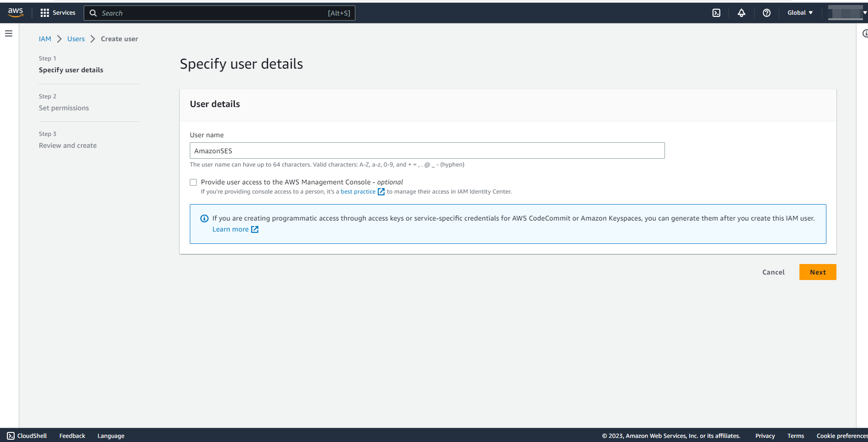Open the Learn more link
The height and width of the screenshot is (442, 868).
(230, 229)
